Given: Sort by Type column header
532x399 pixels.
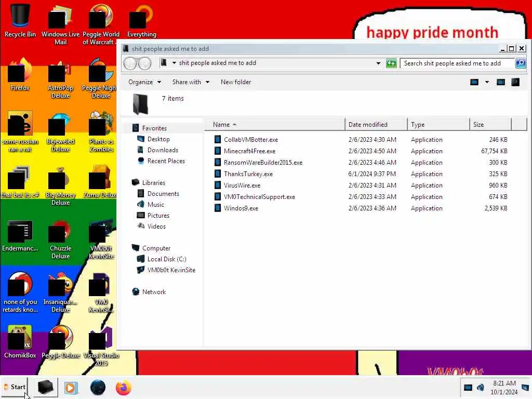Looking at the screenshot, I should [x=438, y=125].
